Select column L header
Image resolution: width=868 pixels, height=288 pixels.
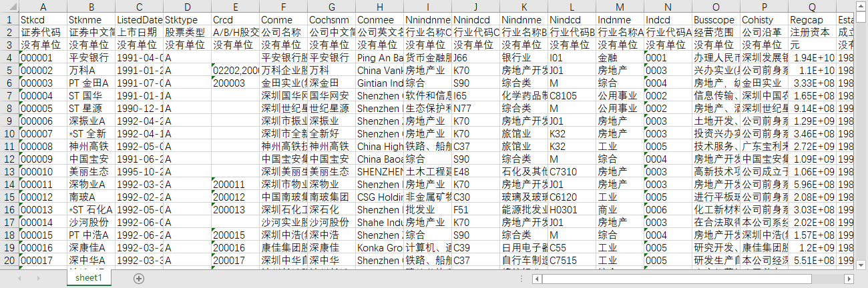point(572,7)
